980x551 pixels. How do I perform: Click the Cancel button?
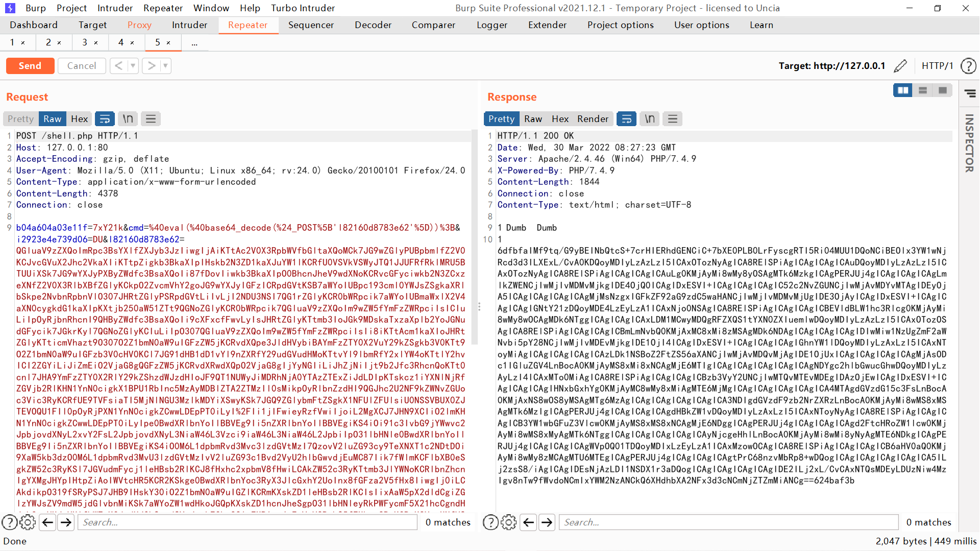click(82, 66)
